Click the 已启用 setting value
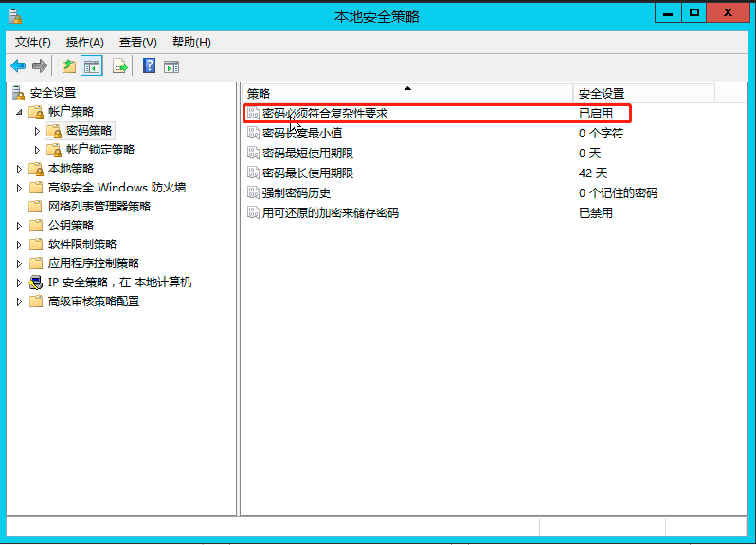 point(596,114)
